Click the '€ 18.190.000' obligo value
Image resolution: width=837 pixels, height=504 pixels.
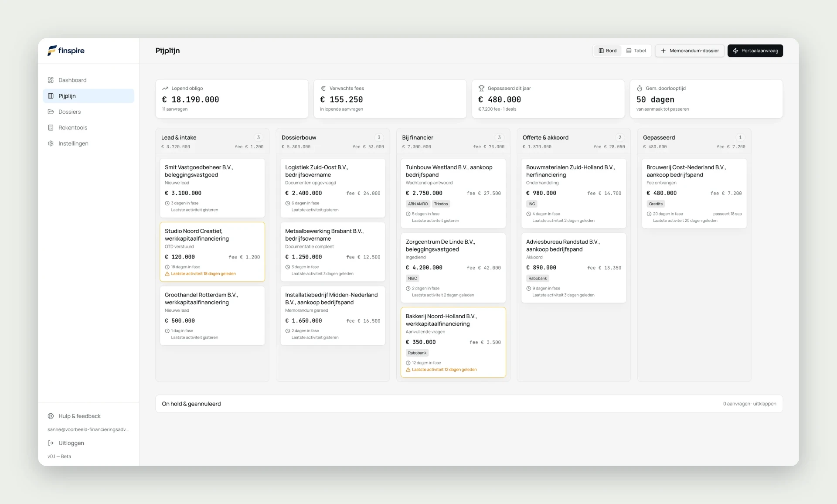(x=191, y=99)
